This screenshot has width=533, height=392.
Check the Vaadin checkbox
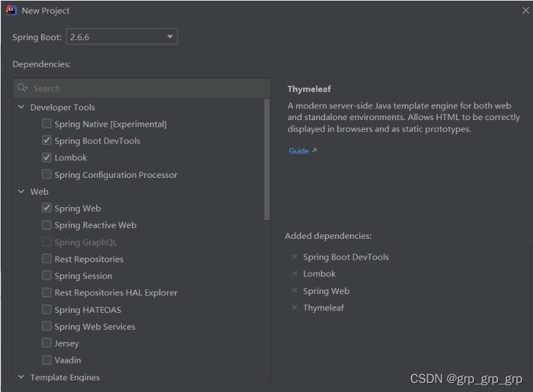(x=47, y=360)
